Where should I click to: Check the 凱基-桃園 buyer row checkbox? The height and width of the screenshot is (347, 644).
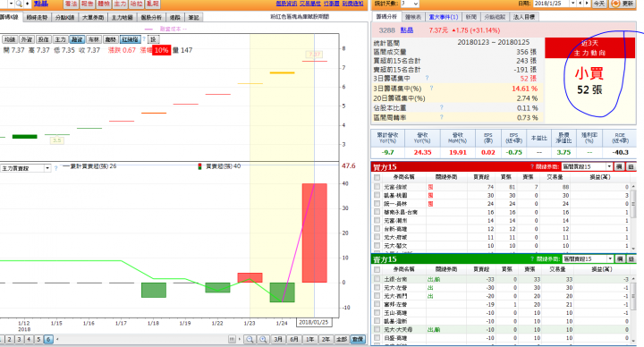[x=377, y=195]
